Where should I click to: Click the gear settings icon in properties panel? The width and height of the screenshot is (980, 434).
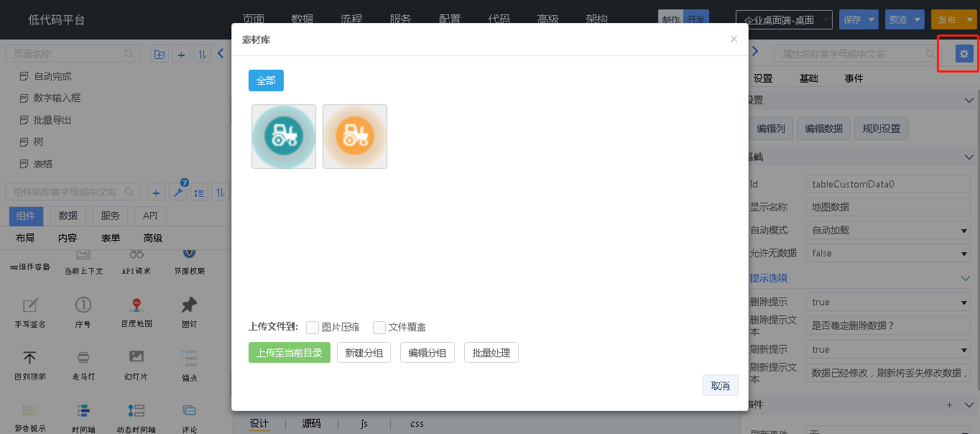coord(964,53)
